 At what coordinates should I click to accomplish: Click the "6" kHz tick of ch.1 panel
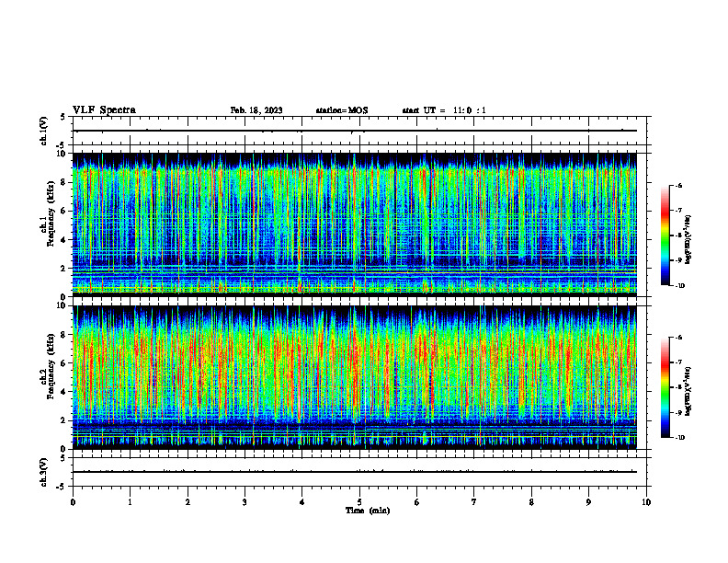pos(63,211)
